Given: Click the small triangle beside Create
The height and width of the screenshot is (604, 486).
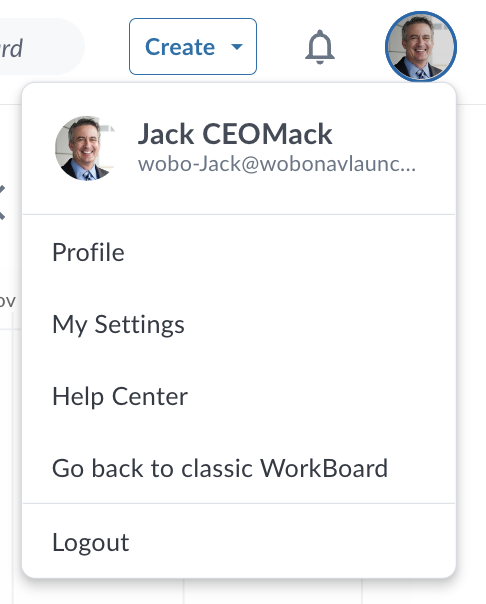Looking at the screenshot, I should coord(236,47).
